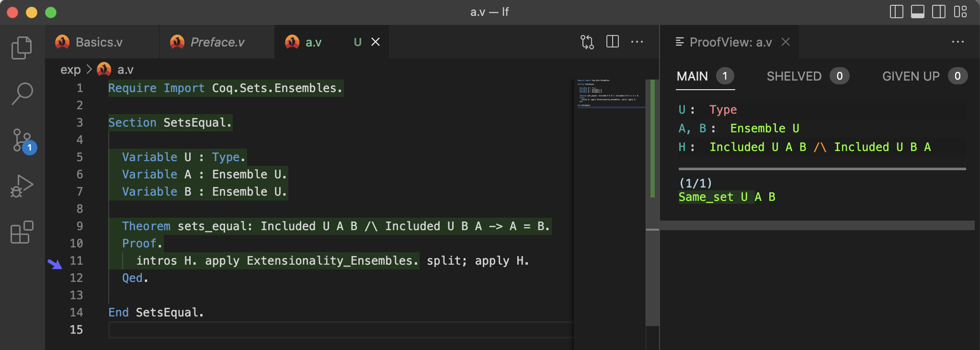Click the empty line 15 in editor
The width and height of the screenshot is (980, 350).
(340, 330)
